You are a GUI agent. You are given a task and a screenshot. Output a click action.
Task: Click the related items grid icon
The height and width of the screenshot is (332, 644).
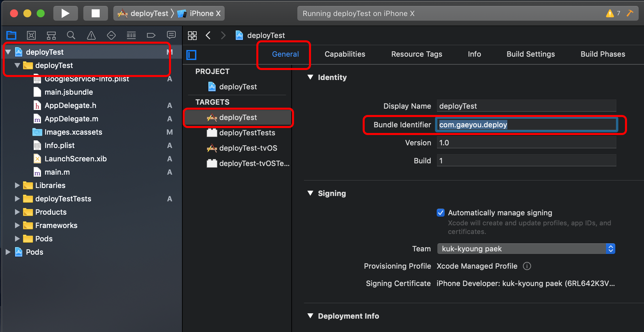coord(192,35)
